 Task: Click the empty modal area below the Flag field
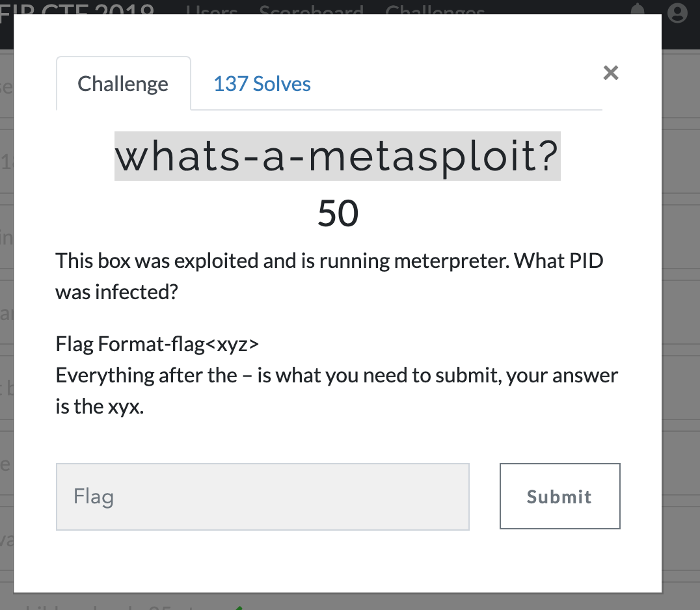(338, 561)
